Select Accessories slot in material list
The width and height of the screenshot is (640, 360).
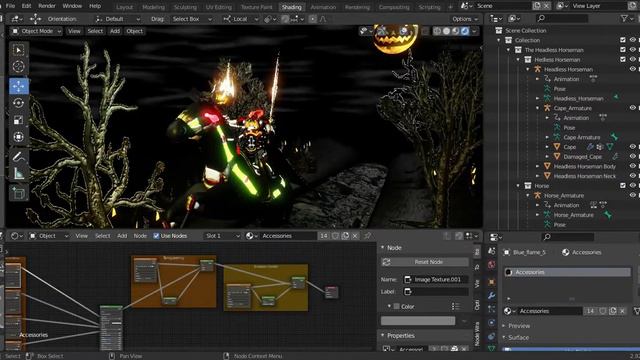point(567,272)
